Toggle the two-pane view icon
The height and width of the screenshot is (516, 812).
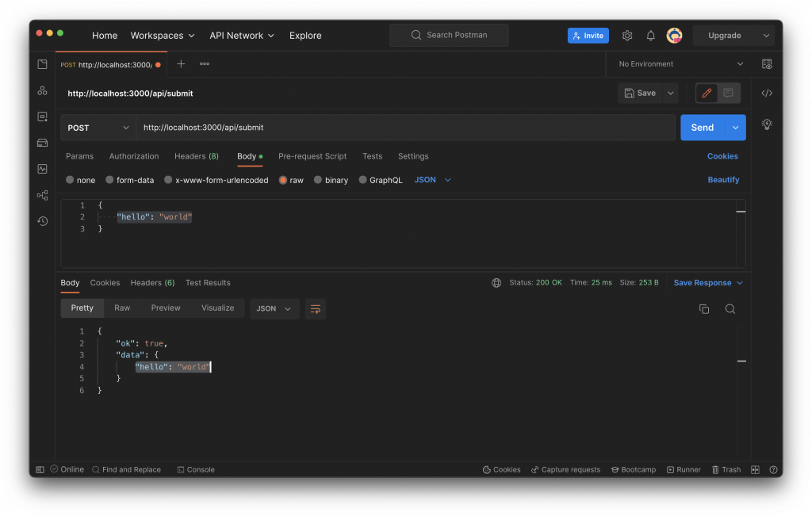755,470
